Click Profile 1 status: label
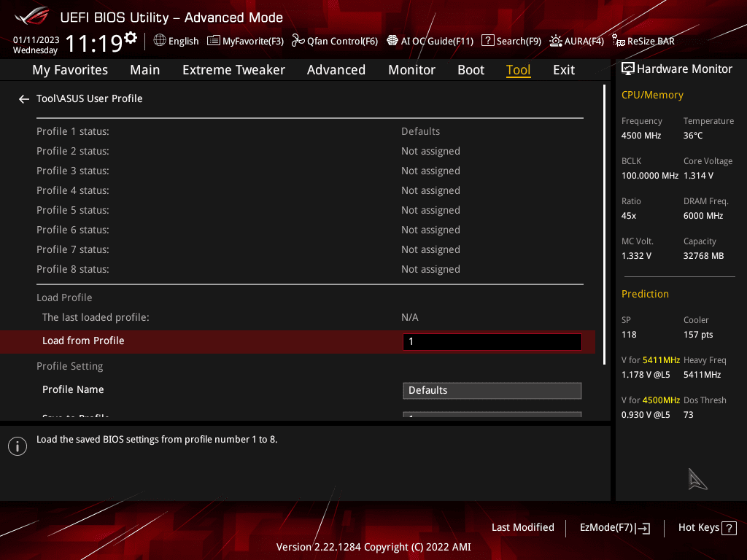The height and width of the screenshot is (560, 747). click(x=73, y=131)
